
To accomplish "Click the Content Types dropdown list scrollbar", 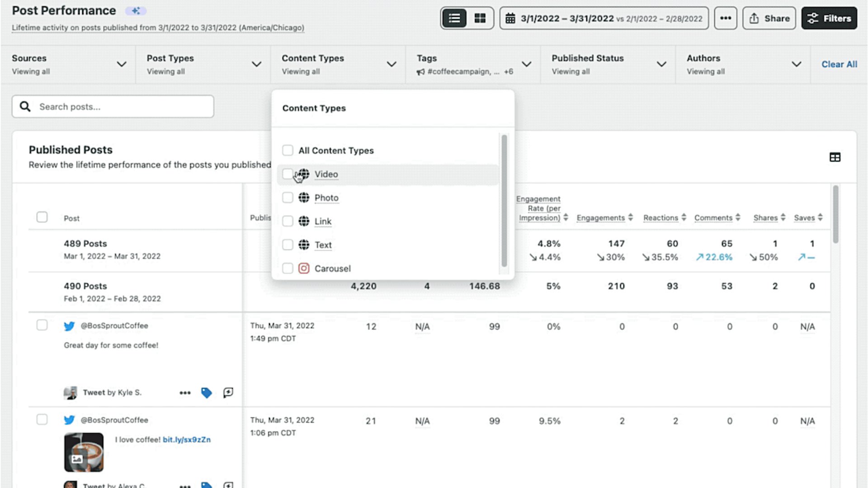I will 504,201.
